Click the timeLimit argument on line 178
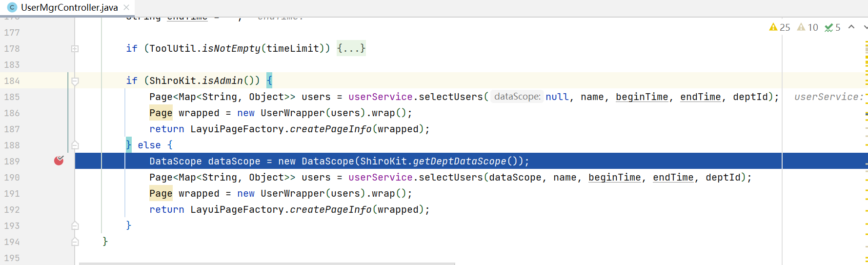868x265 pixels. [293, 48]
